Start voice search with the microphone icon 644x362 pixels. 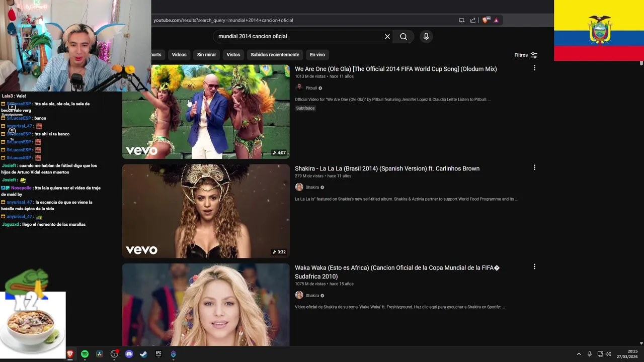[426, 37]
